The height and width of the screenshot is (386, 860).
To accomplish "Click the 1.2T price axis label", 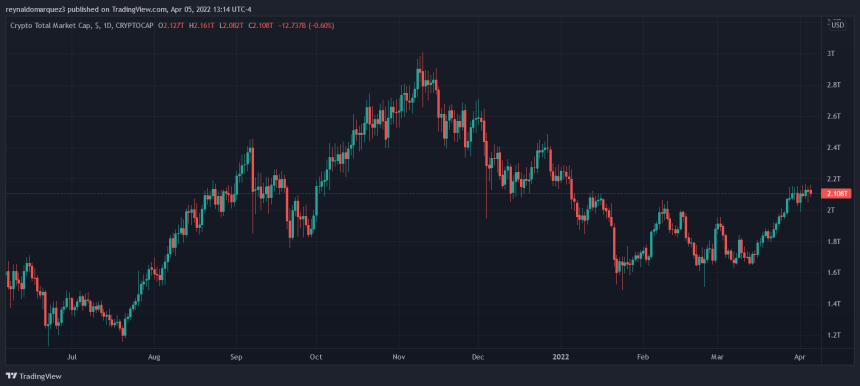I will 833,335.
